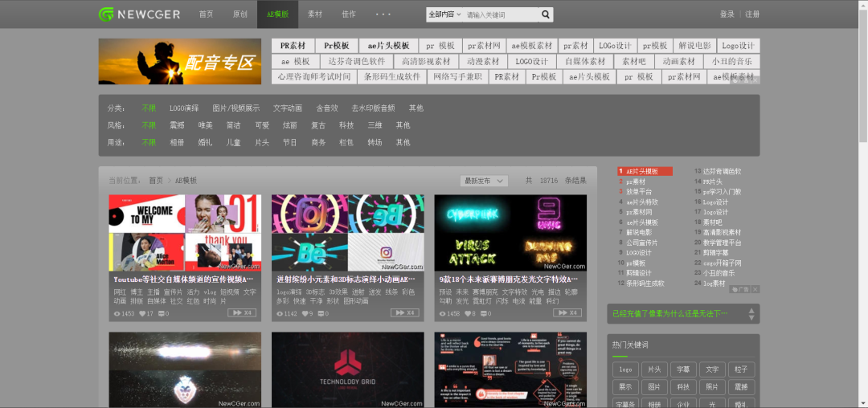
Task: Select '震撼' in the 风格 filter row
Action: pos(177,125)
